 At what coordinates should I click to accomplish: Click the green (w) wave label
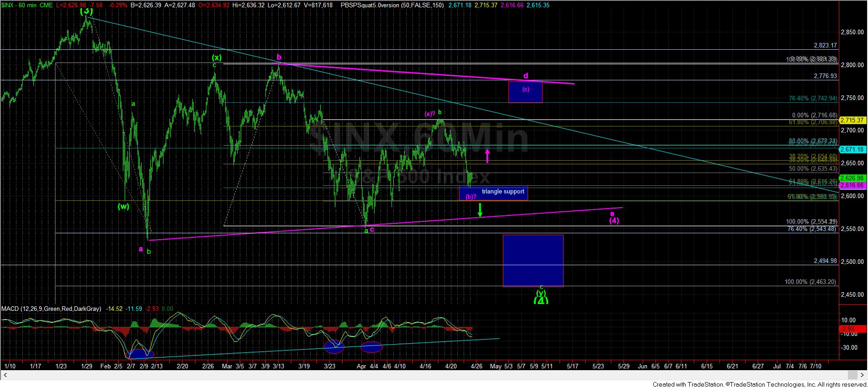point(123,206)
